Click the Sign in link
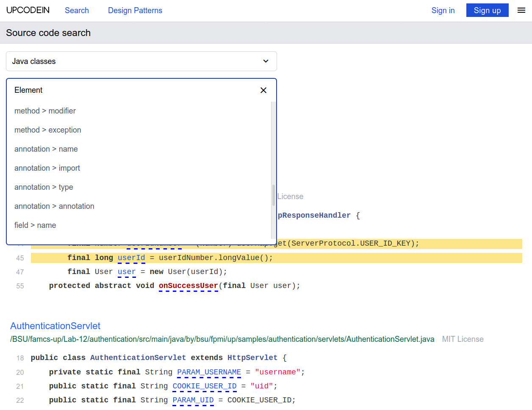Image resolution: width=532 pixels, height=410 pixels. click(x=443, y=10)
